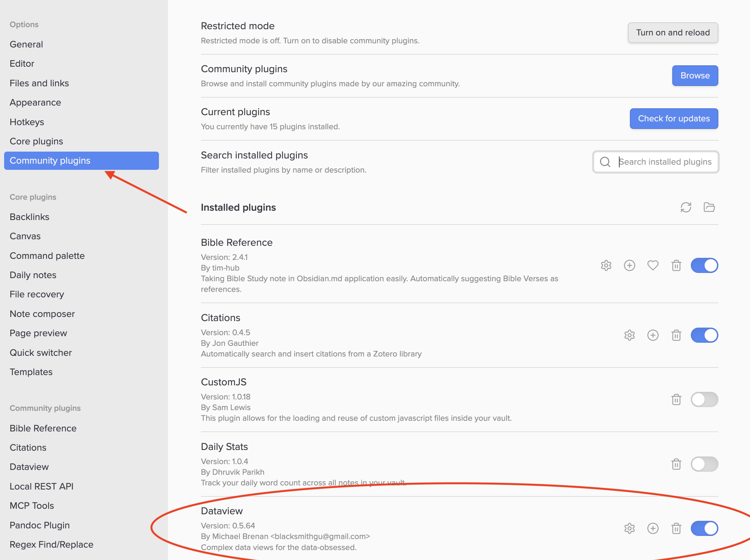Viewport: 750px width, 560px height.
Task: Open Citations in sidebar
Action: (81, 448)
